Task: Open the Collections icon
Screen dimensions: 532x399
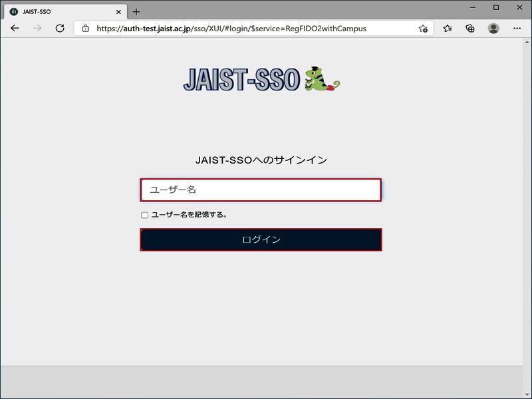Action: tap(470, 29)
